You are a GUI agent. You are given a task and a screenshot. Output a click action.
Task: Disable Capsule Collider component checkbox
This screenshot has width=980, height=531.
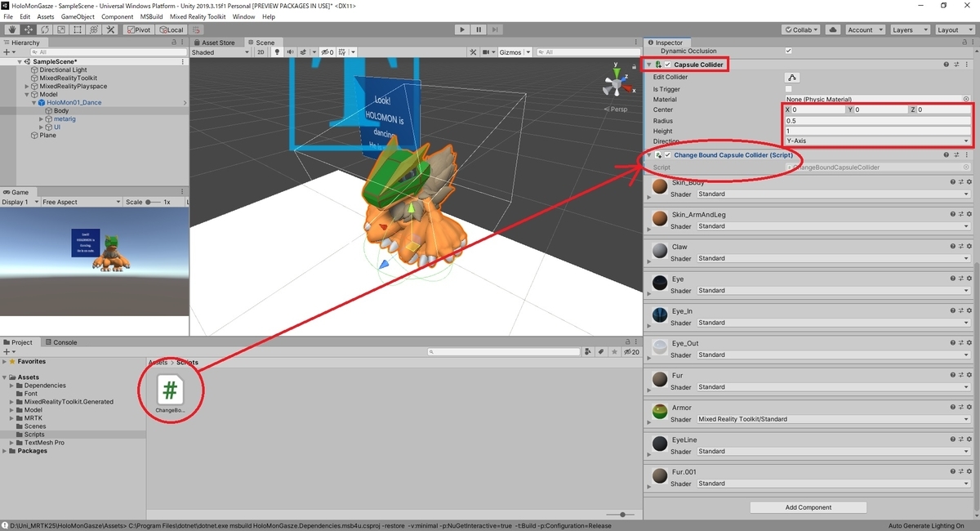pos(667,65)
